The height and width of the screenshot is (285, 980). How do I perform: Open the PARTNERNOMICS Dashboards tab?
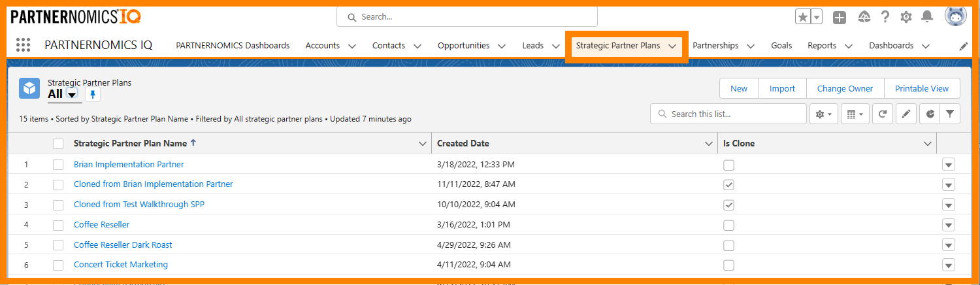coord(233,46)
